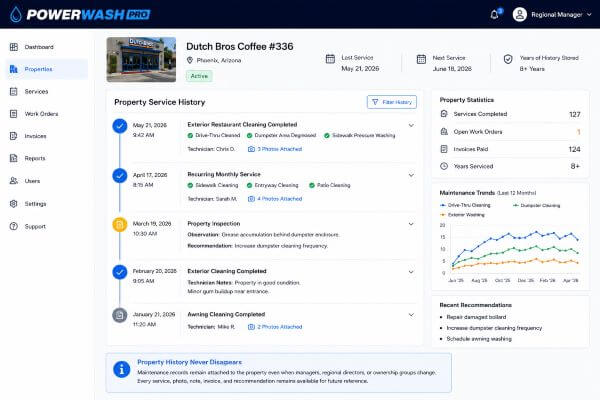Click the Sidewalk Pressure Washing green check
Image resolution: width=600 pixels, height=400 pixels.
click(x=327, y=136)
